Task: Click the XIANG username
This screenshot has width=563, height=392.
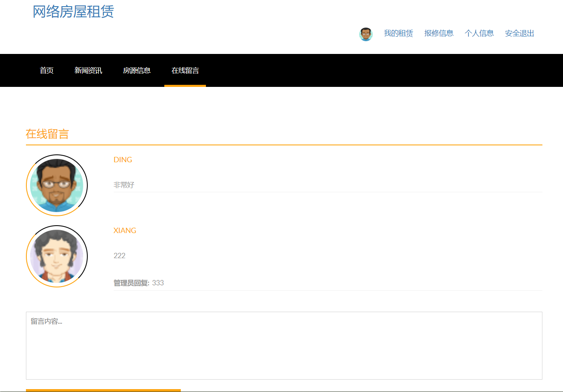Action: pos(125,231)
